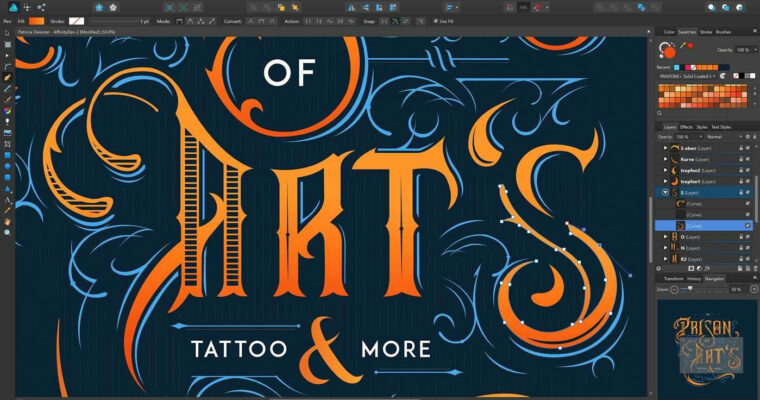Open the Normal blend mode dropdown
Viewport: 760px width, 400px height.
725,137
